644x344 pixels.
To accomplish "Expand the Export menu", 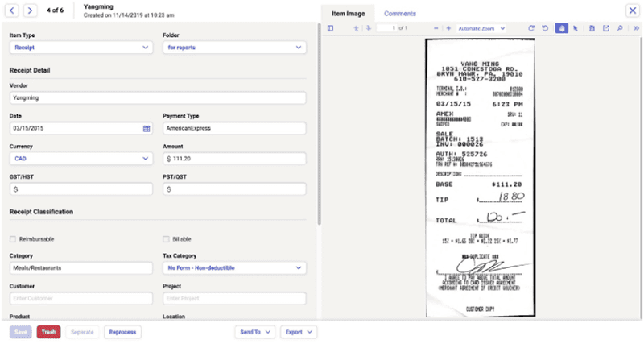I will coord(299,332).
